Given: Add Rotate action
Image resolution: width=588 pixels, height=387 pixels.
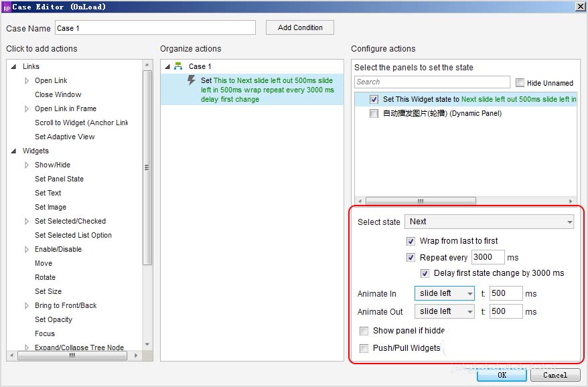Looking at the screenshot, I should point(45,277).
